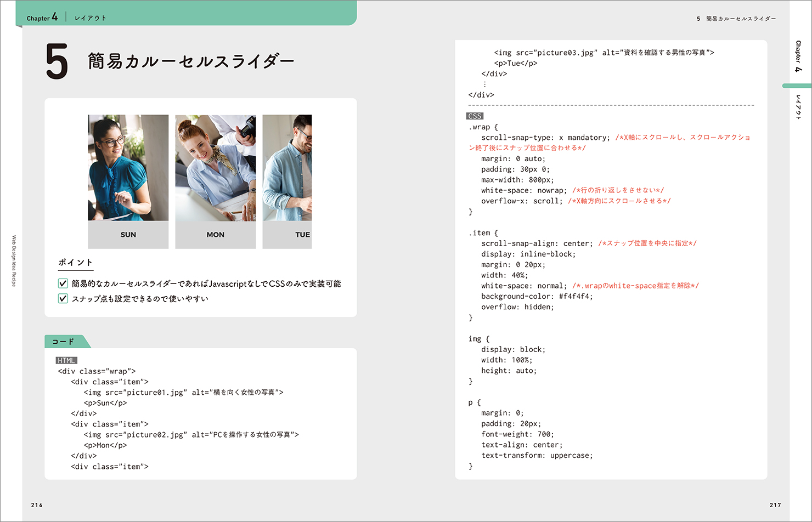Click page number 216

(37, 505)
